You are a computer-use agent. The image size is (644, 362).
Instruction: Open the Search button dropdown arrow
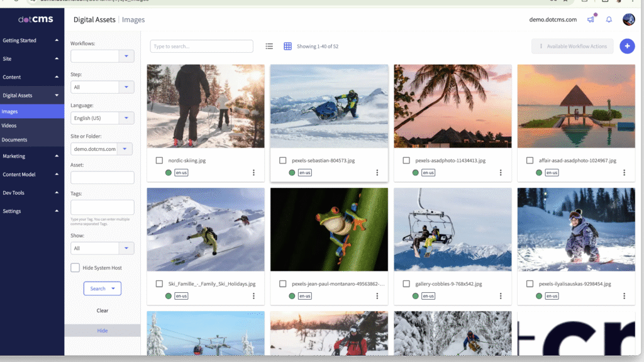[113, 288]
